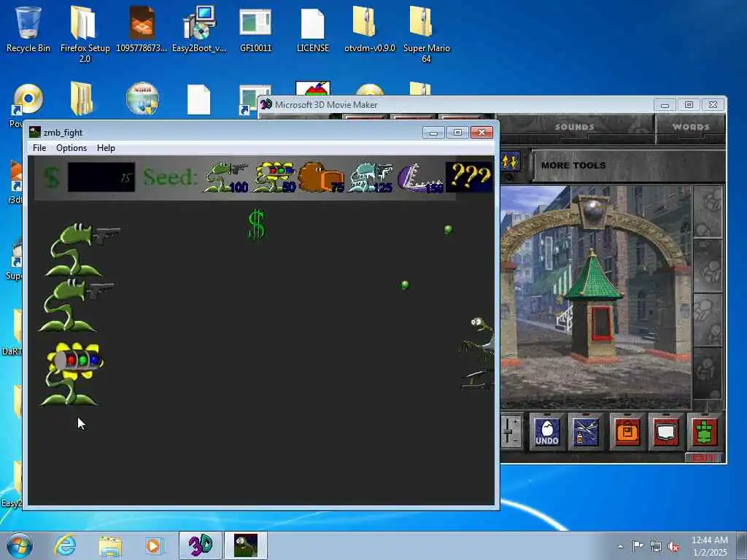Select the 50-cost sunflower seed

coord(274,176)
